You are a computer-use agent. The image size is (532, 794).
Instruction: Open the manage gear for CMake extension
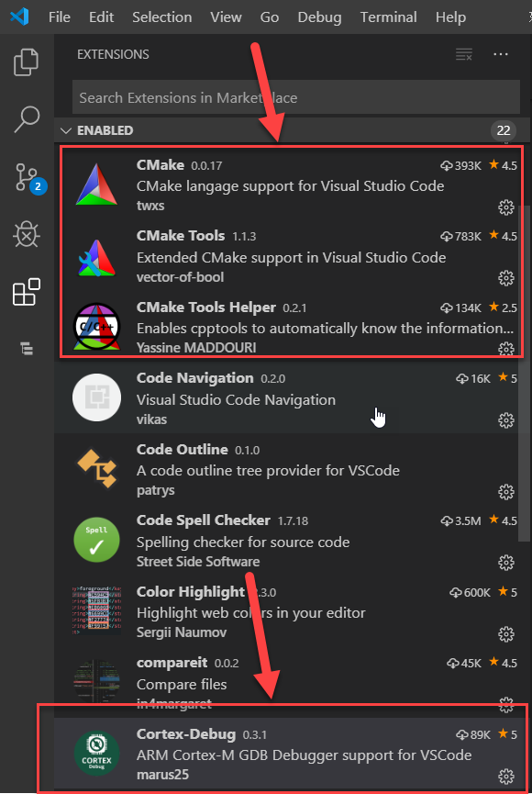coord(506,207)
